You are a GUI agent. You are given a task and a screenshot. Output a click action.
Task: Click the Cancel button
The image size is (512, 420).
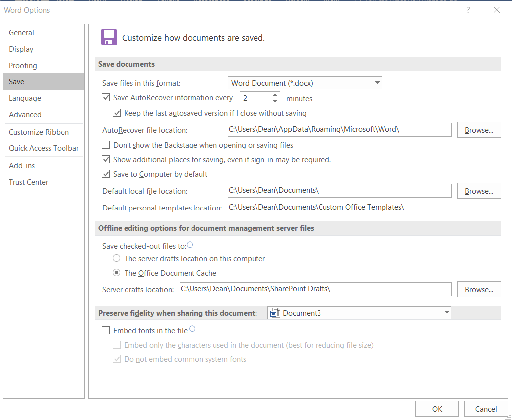[x=486, y=409]
